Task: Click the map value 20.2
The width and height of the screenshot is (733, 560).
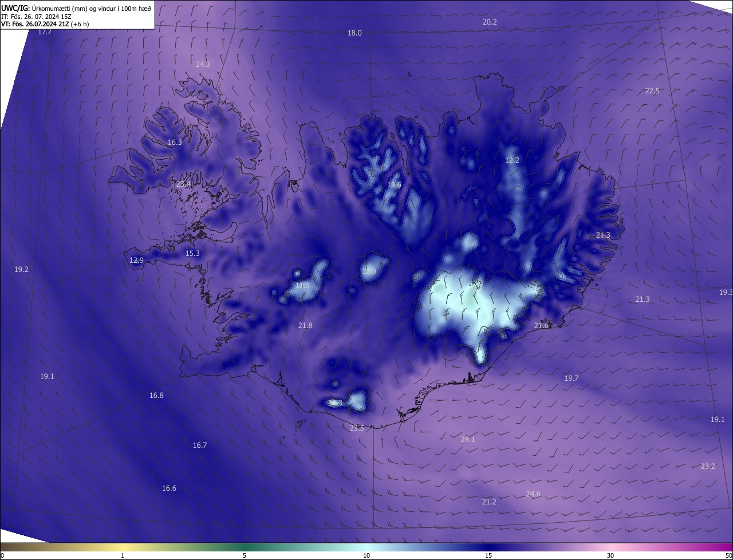Action: pos(490,22)
